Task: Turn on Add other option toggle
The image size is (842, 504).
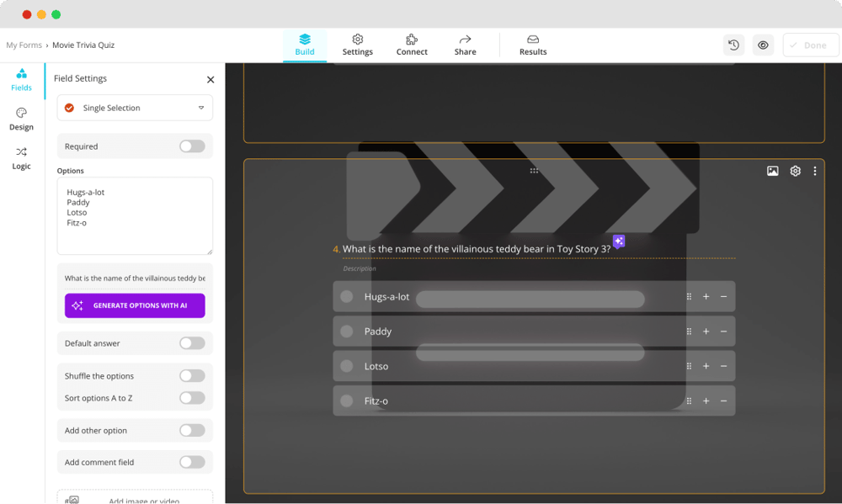Action: pyautogui.click(x=192, y=431)
